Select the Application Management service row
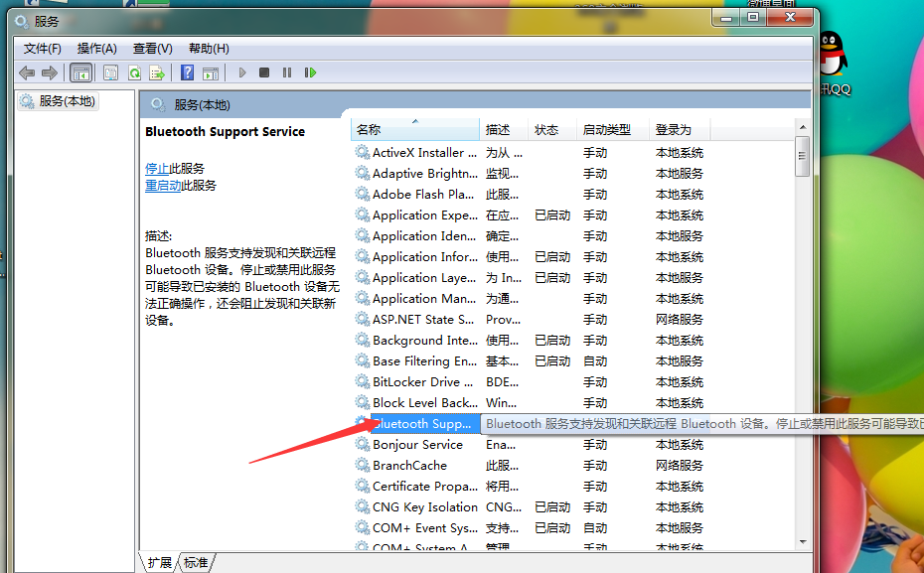Image resolution: width=924 pixels, height=573 pixels. coord(531,299)
